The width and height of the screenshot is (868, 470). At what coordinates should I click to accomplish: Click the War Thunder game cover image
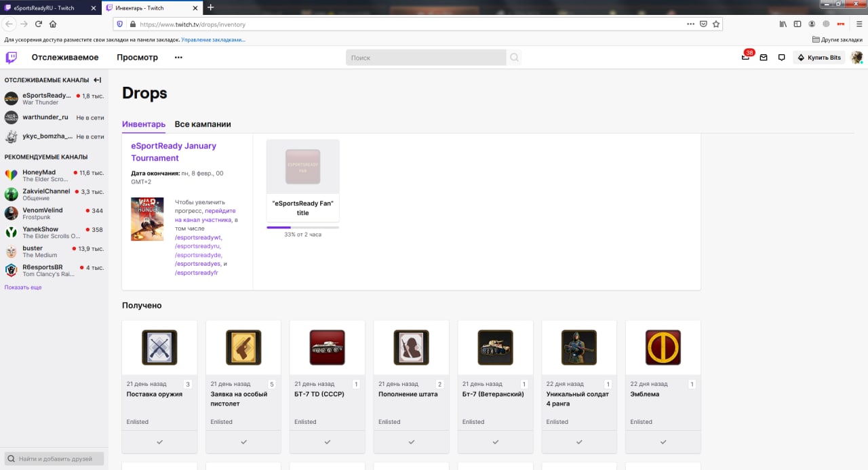pyautogui.click(x=147, y=219)
